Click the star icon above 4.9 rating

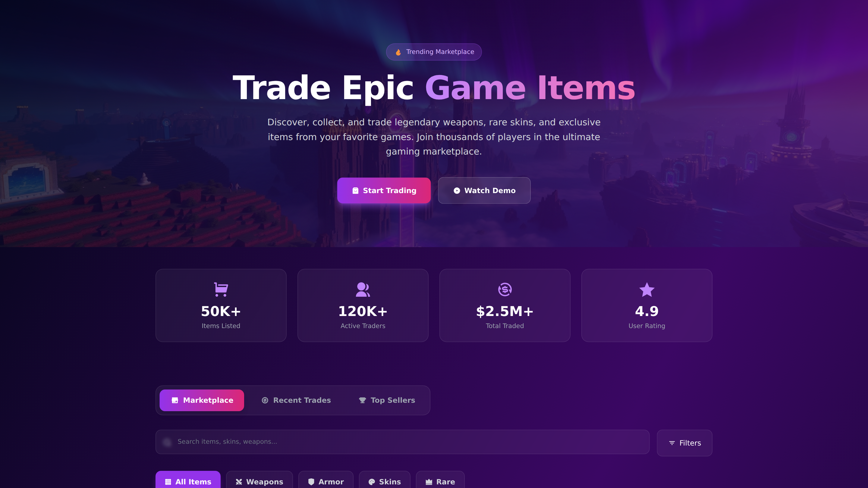click(646, 289)
